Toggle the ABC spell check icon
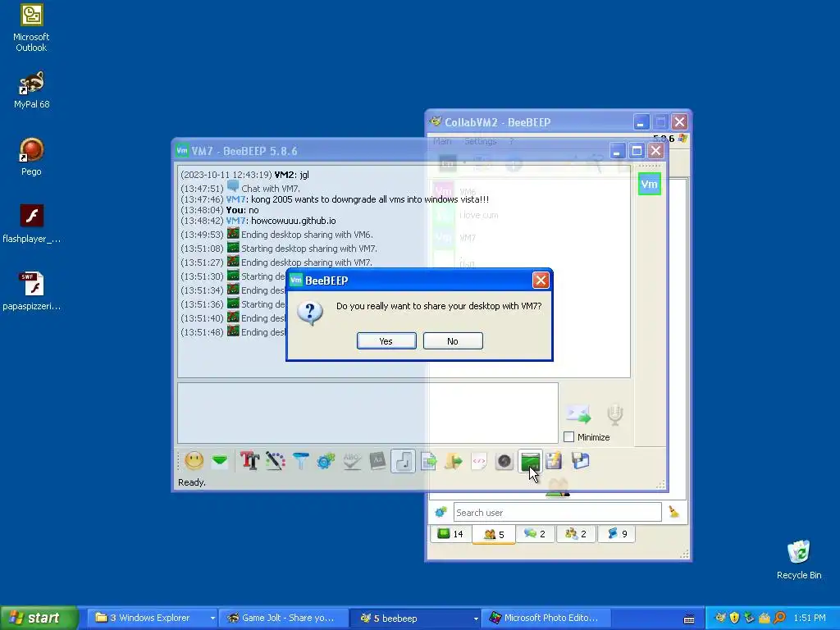 351,461
